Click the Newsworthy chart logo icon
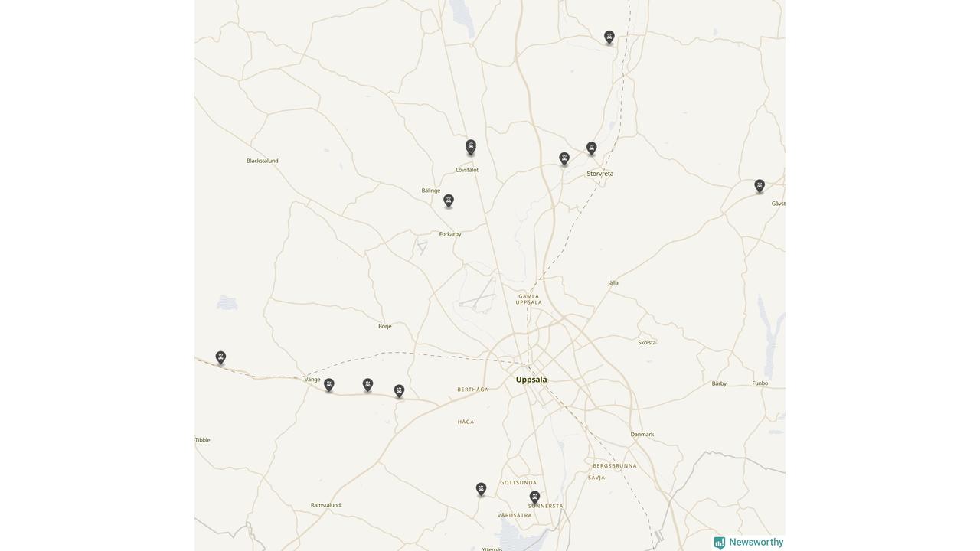 coord(719,543)
